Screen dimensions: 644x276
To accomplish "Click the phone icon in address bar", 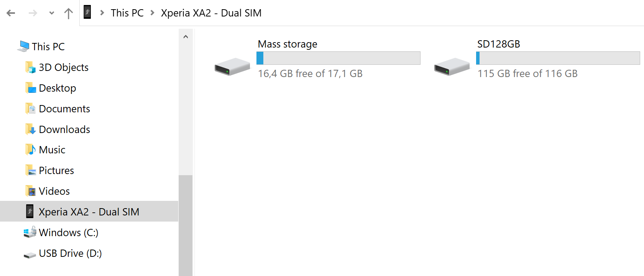I will [x=87, y=12].
